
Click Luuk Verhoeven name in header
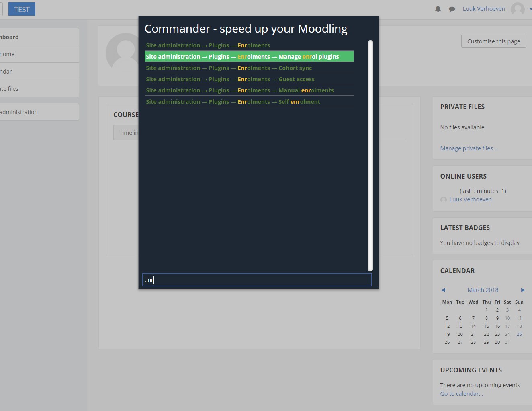[484, 9]
